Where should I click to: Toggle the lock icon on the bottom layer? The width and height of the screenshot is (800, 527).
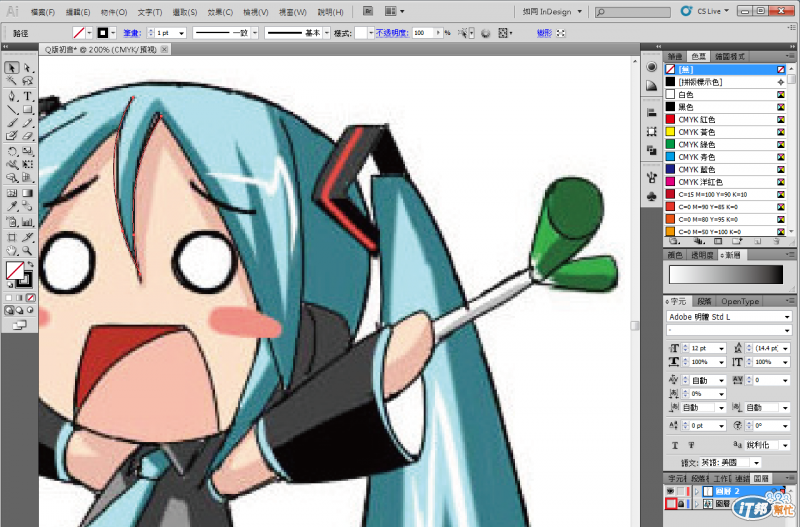(x=681, y=504)
